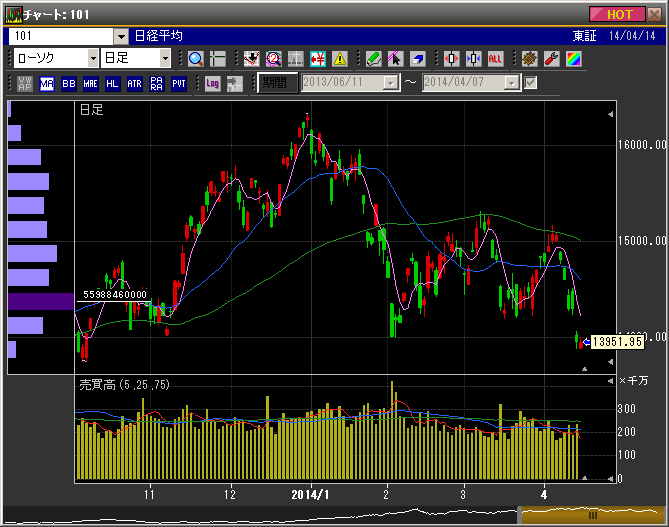Click the pink HOT button
669x527 pixels.
[x=619, y=14]
